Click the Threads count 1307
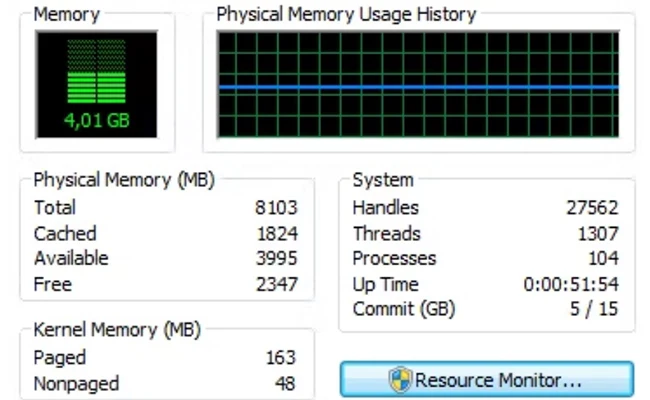 pos(598,233)
